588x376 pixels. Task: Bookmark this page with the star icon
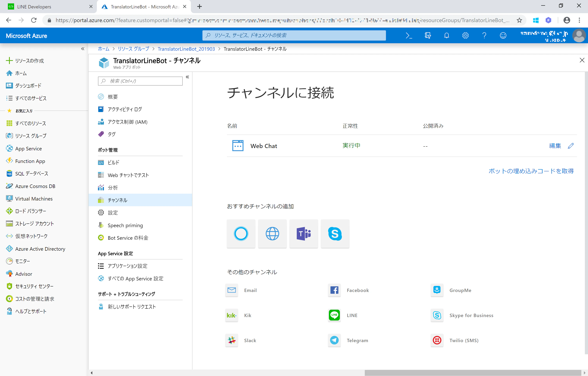click(x=519, y=20)
